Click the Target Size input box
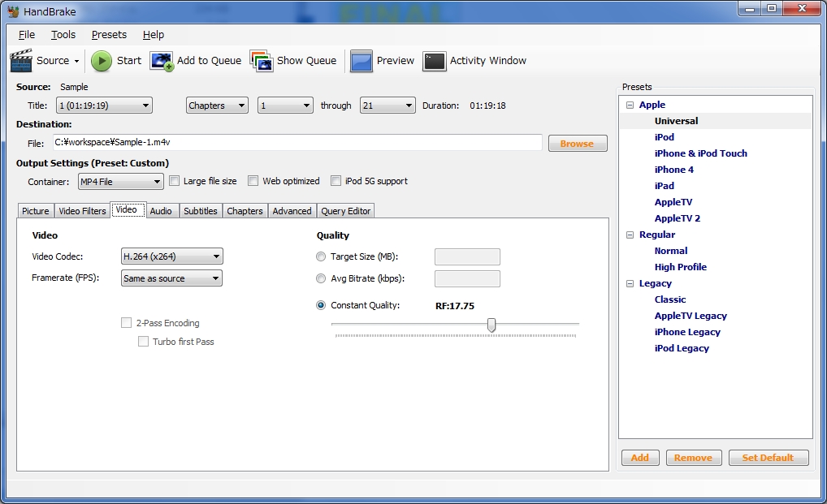 click(467, 257)
